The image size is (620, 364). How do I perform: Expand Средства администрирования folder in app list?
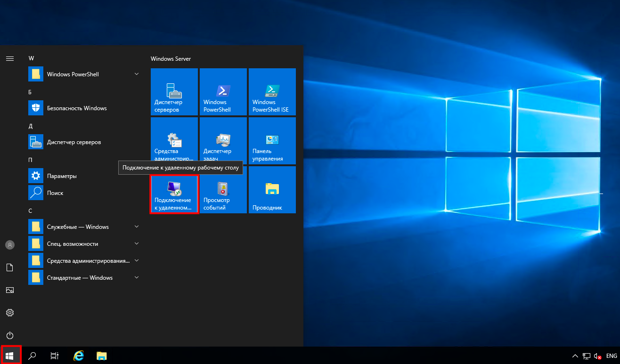coord(84,261)
